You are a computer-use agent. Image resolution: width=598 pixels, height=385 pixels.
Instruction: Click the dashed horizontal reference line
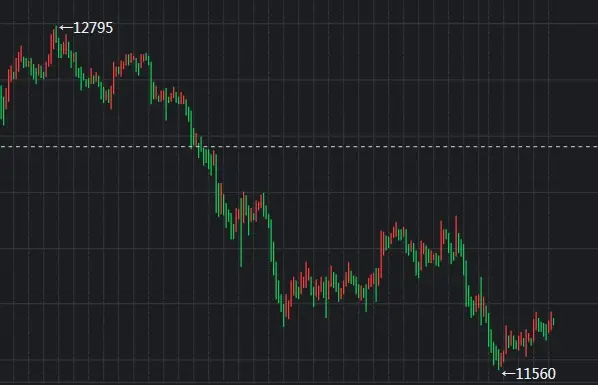pos(299,147)
